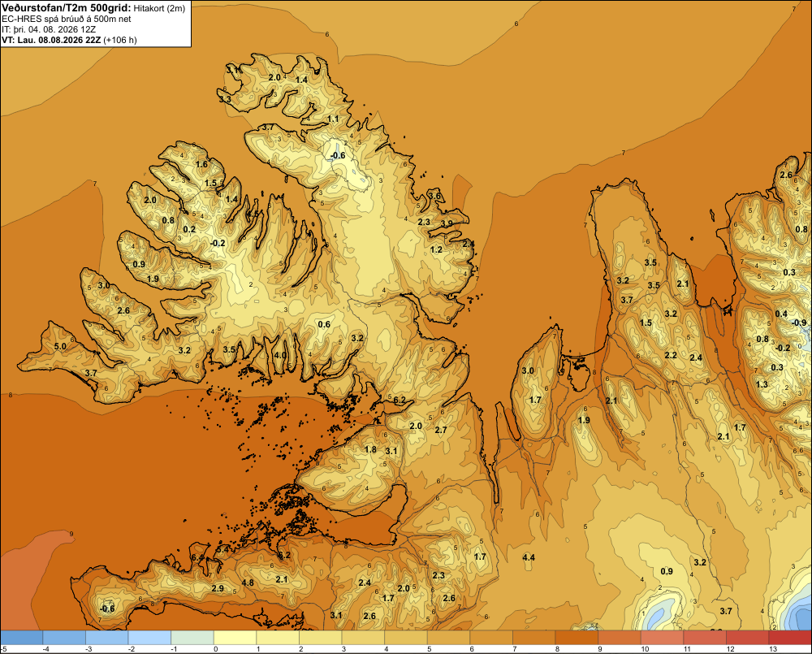Pick the 0 to 1 pale yellow swatch
The height and width of the screenshot is (654, 812).
click(x=235, y=637)
